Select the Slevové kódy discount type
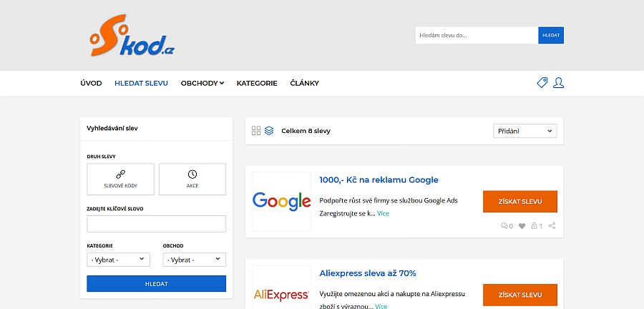Viewport: 644px width, 309px height. [x=120, y=180]
